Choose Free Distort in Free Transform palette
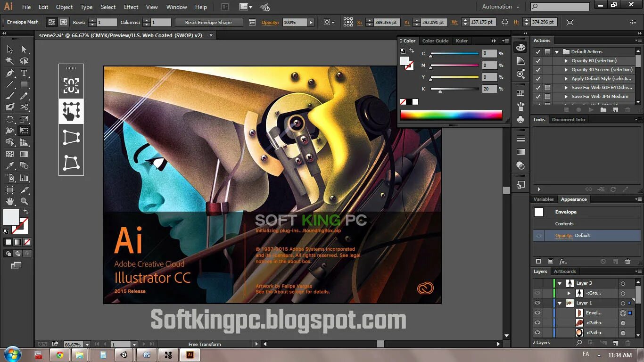This screenshot has width=644, height=362. (x=71, y=163)
